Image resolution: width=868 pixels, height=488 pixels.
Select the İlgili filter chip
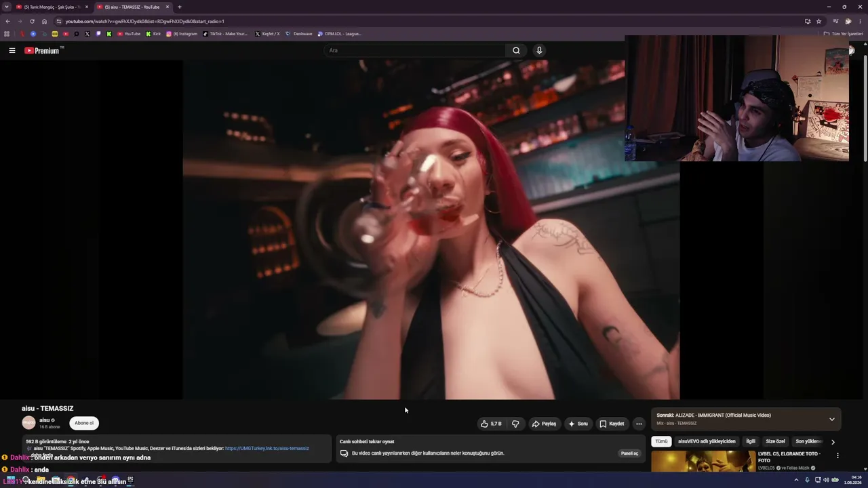[751, 441]
